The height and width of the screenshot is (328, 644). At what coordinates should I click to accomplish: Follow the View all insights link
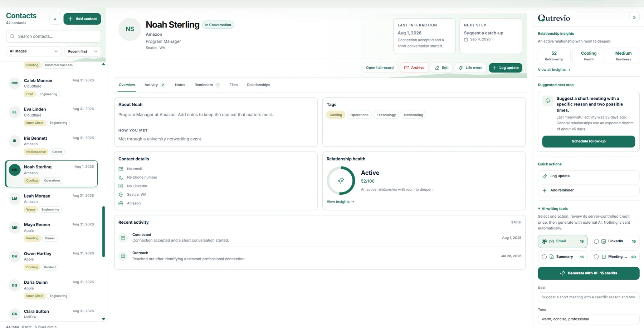click(x=554, y=70)
